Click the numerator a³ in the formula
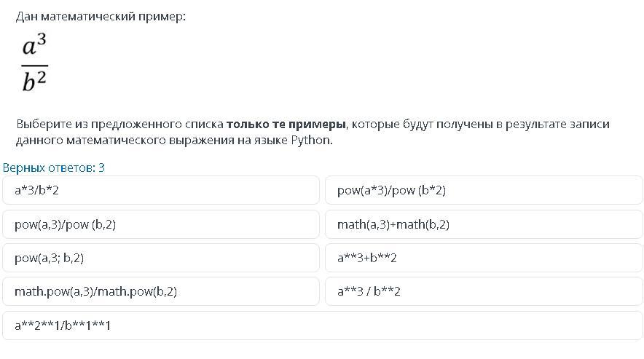Viewport: 644px width, 359px height. pyautogui.click(x=34, y=45)
